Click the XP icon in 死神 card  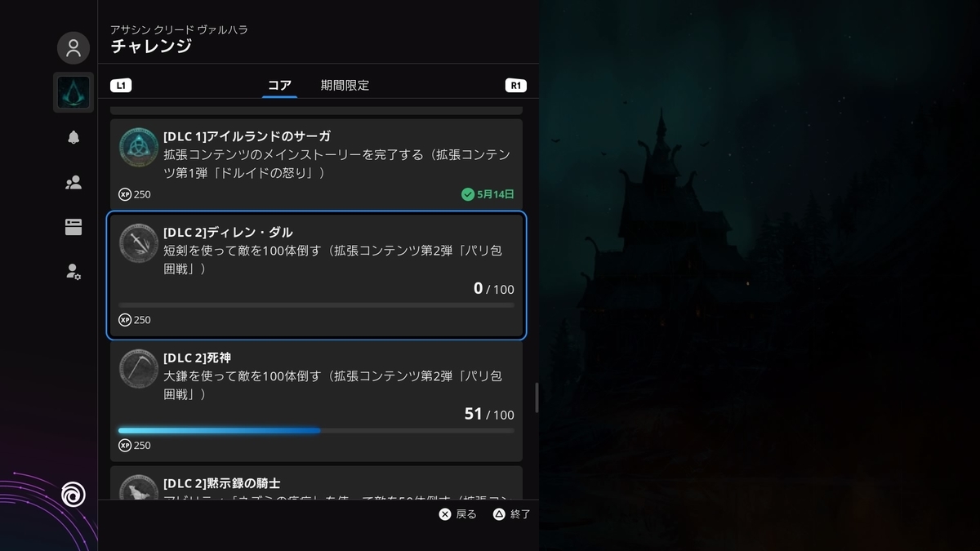click(x=125, y=446)
